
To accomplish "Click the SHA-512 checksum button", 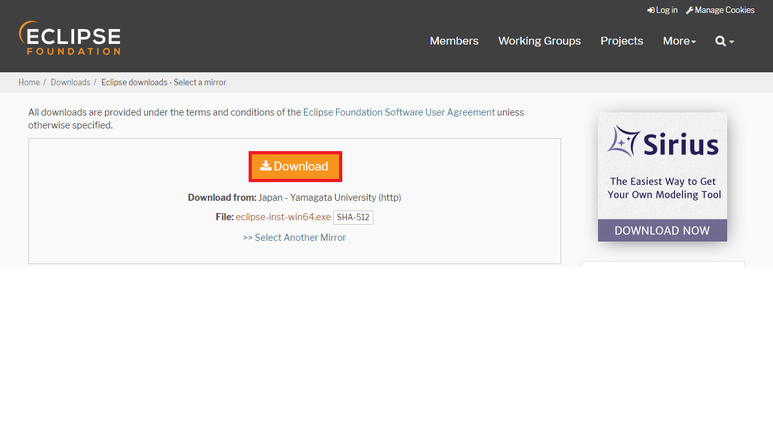I will point(353,217).
